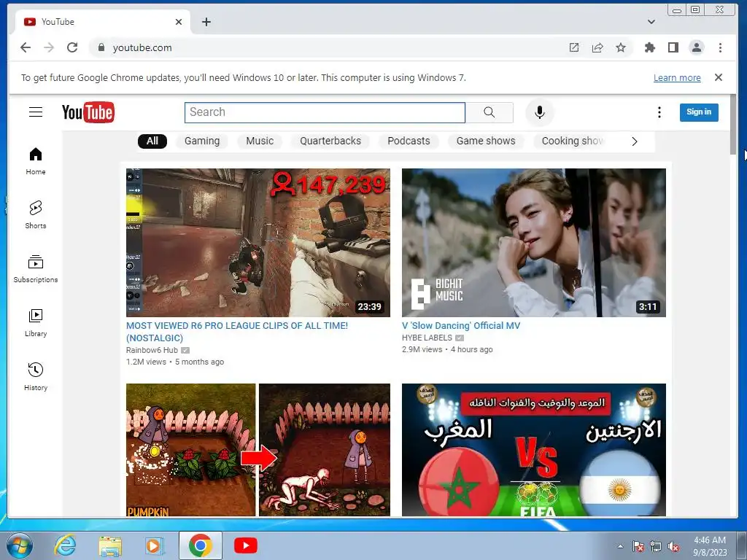Show hidden system tray icons
747x560 pixels.
point(620,546)
